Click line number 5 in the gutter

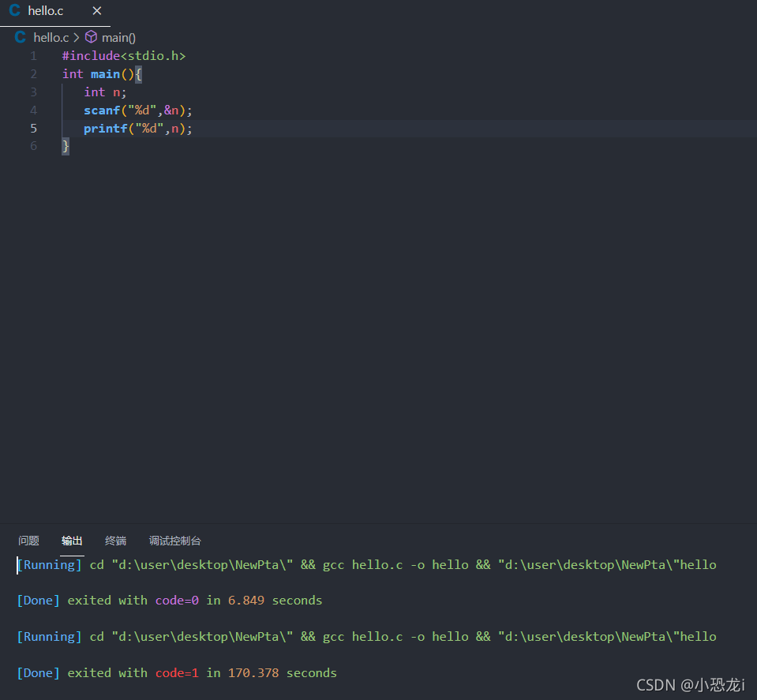pyautogui.click(x=33, y=128)
